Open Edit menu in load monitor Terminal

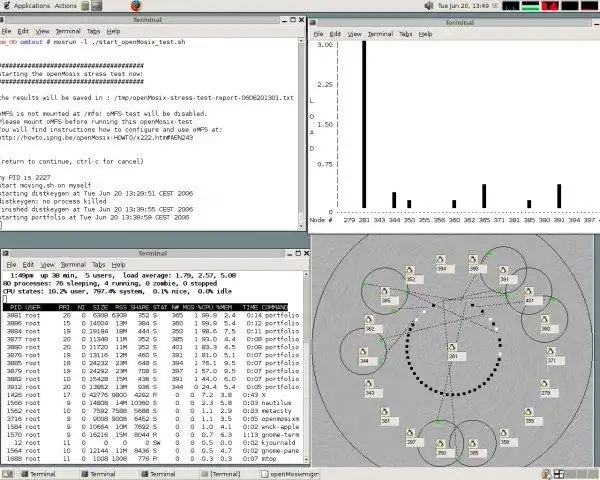coord(335,34)
